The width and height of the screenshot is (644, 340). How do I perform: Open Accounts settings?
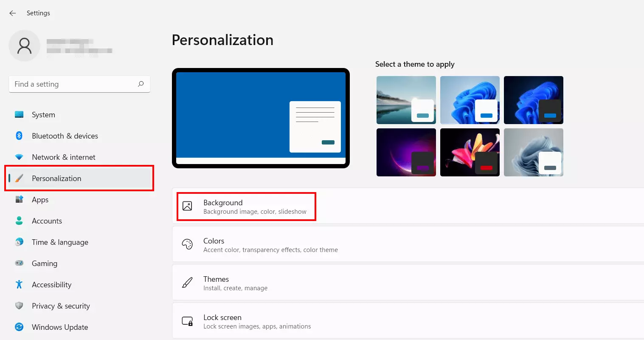point(79,221)
